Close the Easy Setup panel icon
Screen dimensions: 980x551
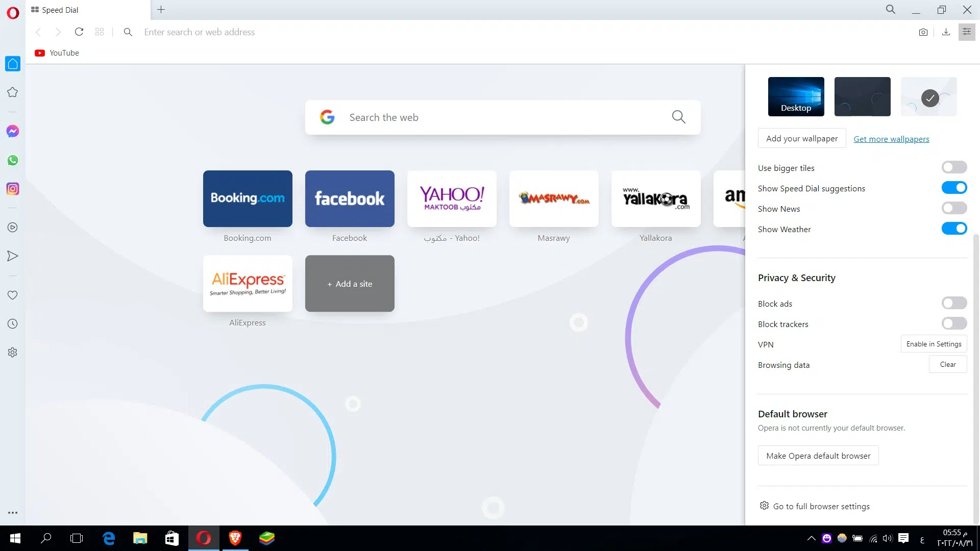967,32
